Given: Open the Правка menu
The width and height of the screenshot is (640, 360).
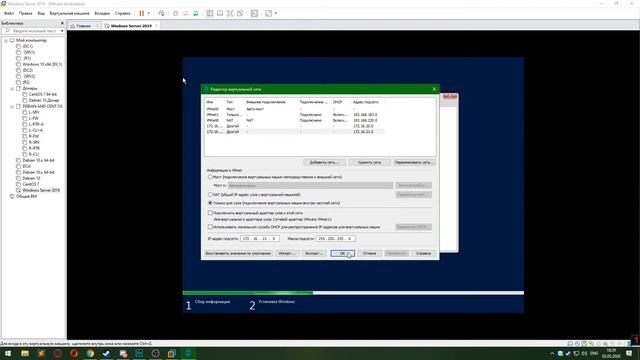Looking at the screenshot, I should click(25, 13).
